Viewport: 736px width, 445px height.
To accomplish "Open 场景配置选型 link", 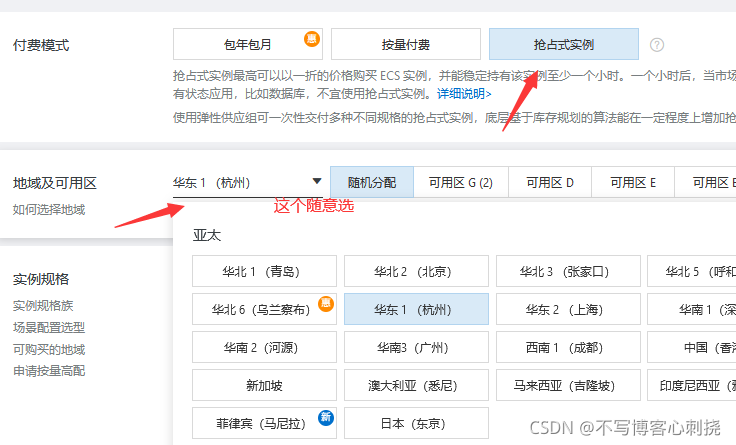I will pyautogui.click(x=49, y=327).
